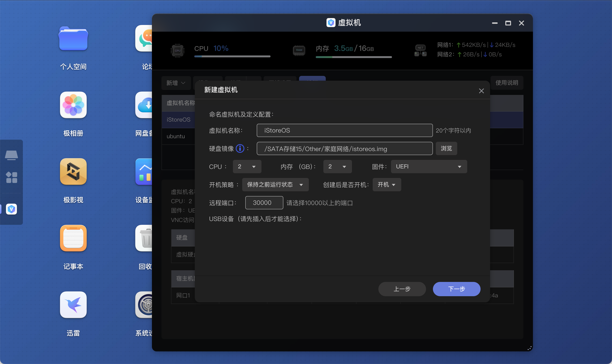The height and width of the screenshot is (364, 612).
Task: Expand the 固件 UEFI dropdown
Action: point(429,167)
